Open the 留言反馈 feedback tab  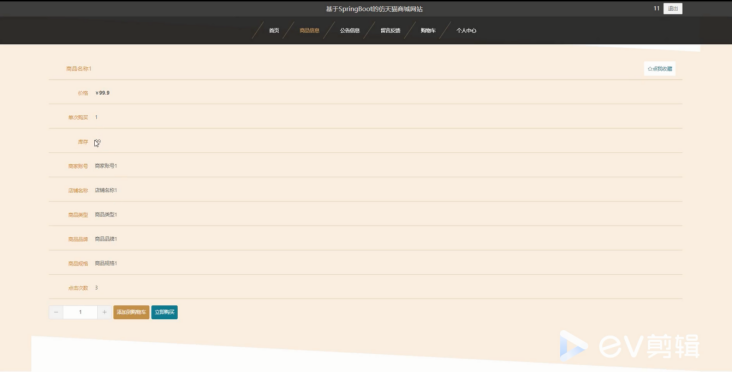[390, 30]
